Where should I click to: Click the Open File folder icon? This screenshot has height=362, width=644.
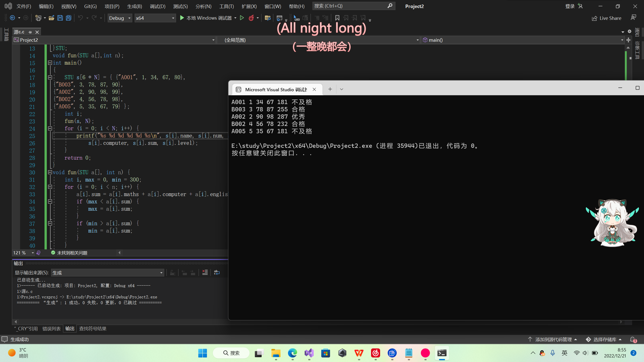point(51,18)
